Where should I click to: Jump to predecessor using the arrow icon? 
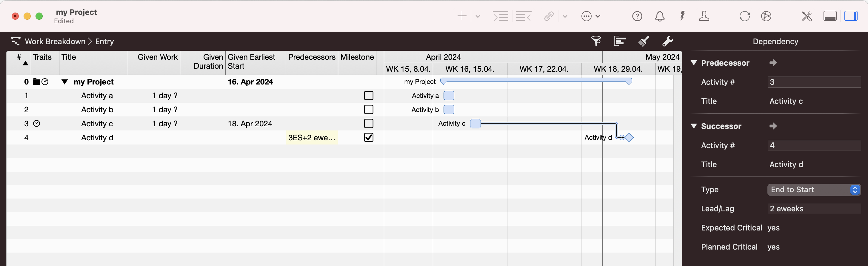click(773, 63)
